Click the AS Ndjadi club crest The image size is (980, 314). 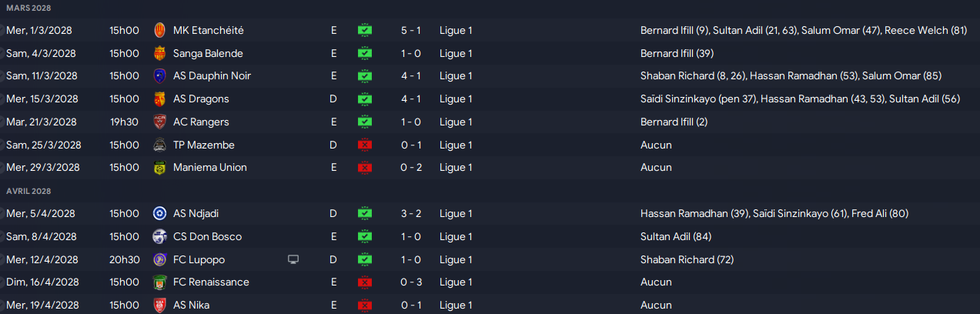159,213
